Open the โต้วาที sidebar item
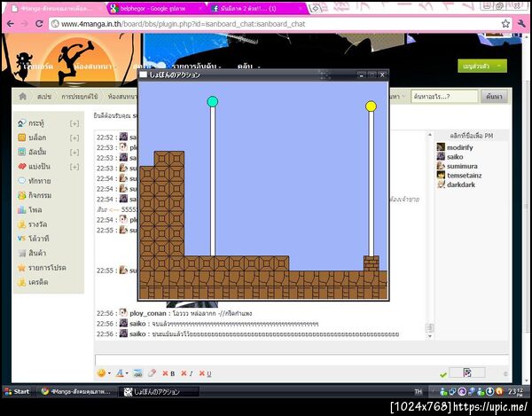The width and height of the screenshot is (532, 416). 39,239
